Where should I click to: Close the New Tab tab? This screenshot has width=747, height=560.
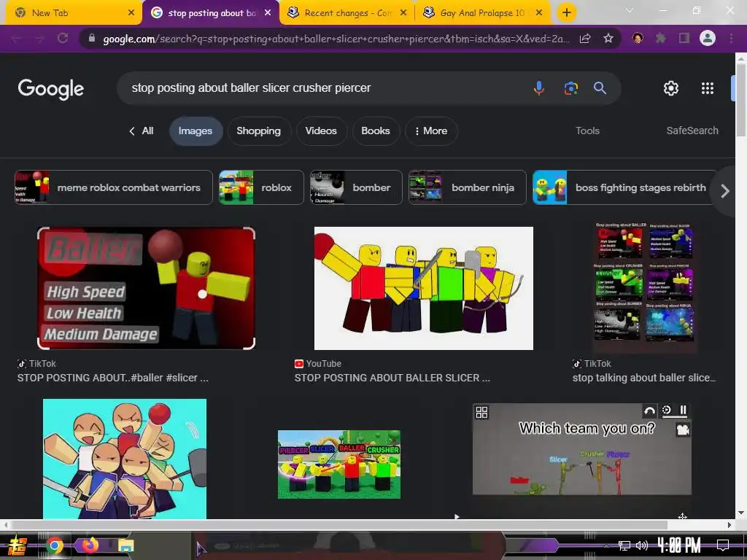coord(131,13)
